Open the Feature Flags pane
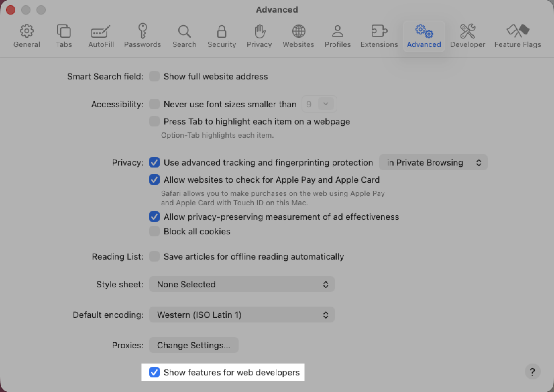Screen dimensions: 554x392 pos(518,36)
